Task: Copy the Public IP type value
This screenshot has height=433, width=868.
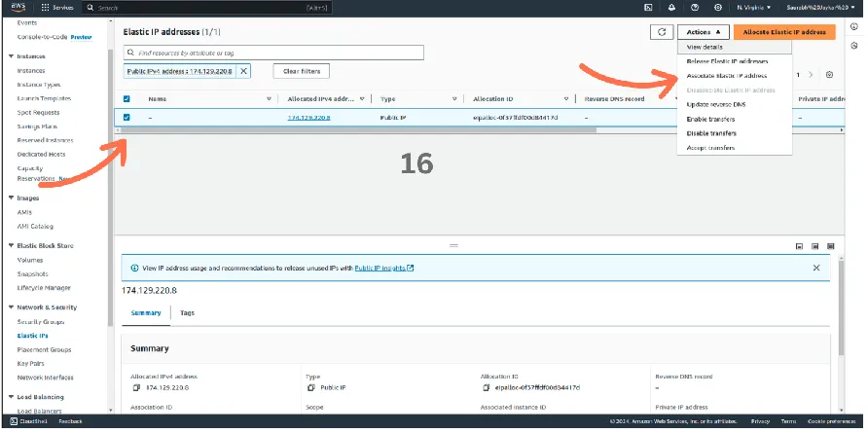Action: click(x=310, y=387)
